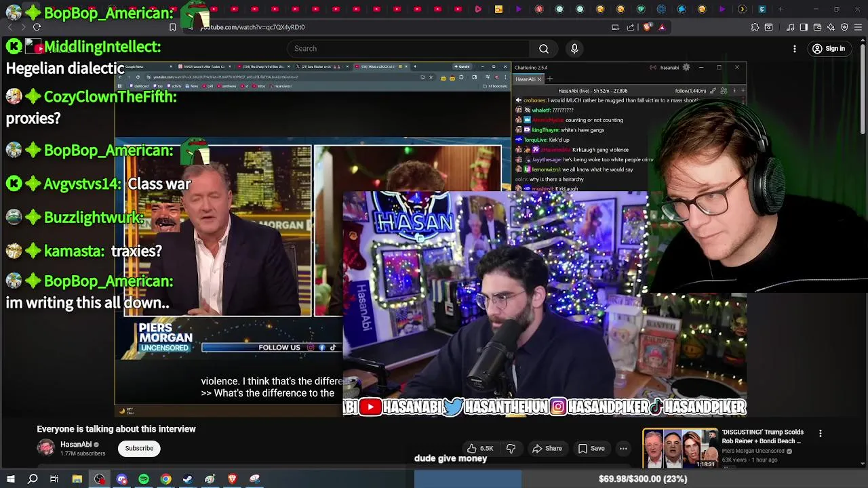Screen dimensions: 868x488
Task: Open options menu for the recommended video
Action: (x=821, y=434)
